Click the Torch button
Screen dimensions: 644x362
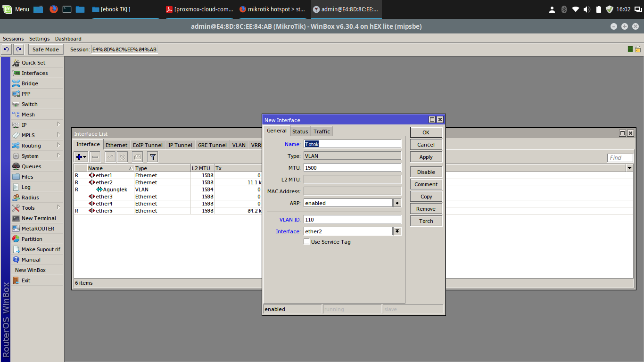click(x=426, y=221)
